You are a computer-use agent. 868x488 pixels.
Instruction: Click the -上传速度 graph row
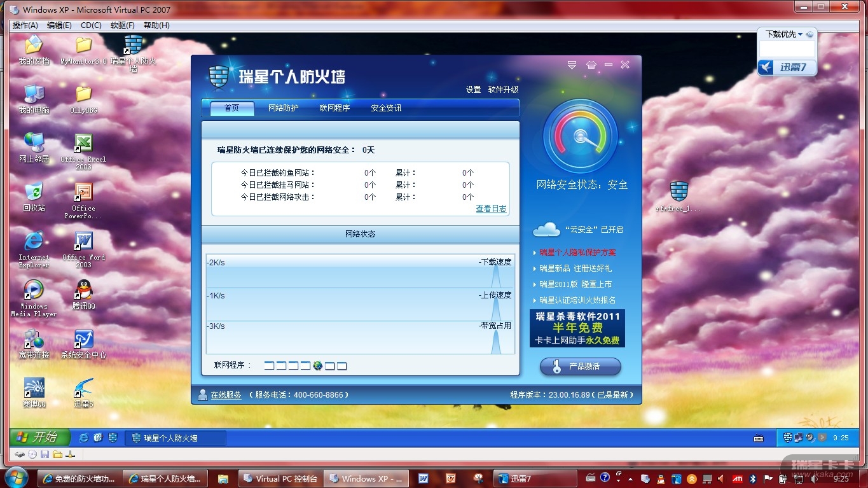360,304
